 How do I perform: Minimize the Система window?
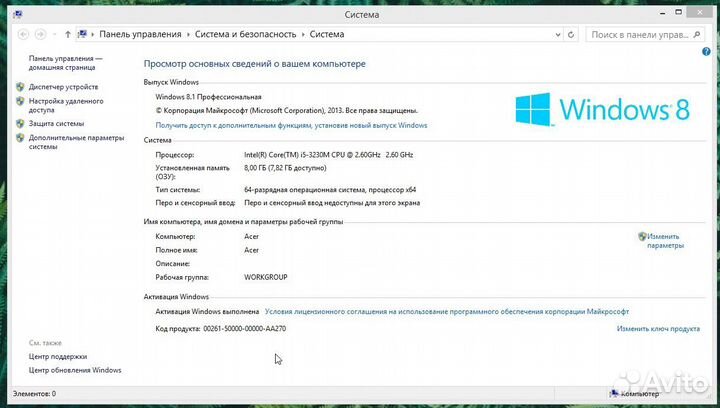(663, 13)
